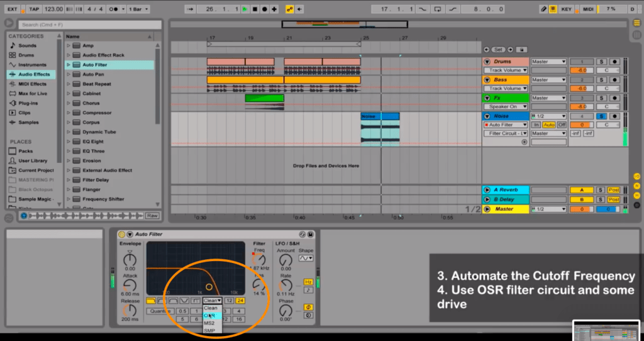Open Current Project in Places
This screenshot has width=644, height=341.
(x=36, y=170)
